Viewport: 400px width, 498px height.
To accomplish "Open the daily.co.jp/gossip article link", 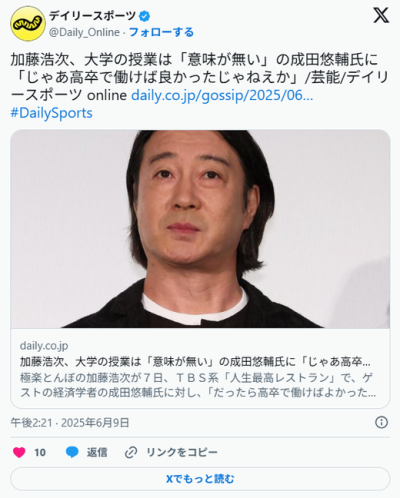I will pos(222,95).
